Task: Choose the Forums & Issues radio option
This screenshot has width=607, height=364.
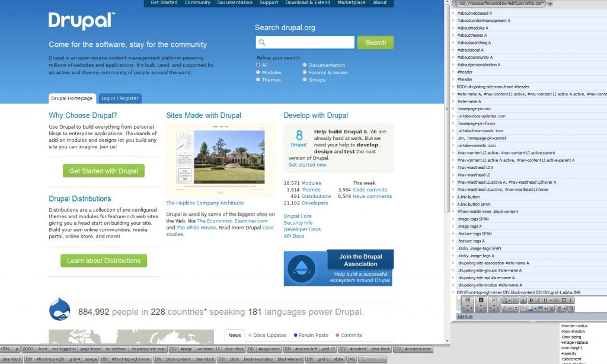Action: point(305,72)
